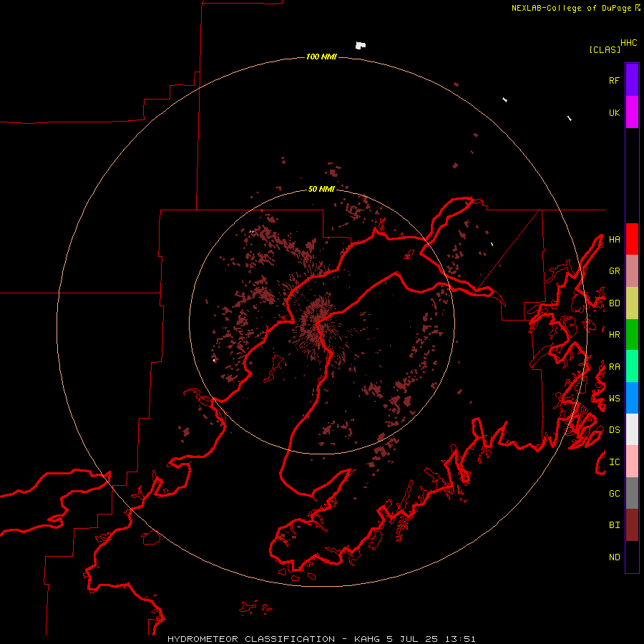Click the HHC product code label
Image resolution: width=644 pixels, height=644 pixels.
(629, 43)
